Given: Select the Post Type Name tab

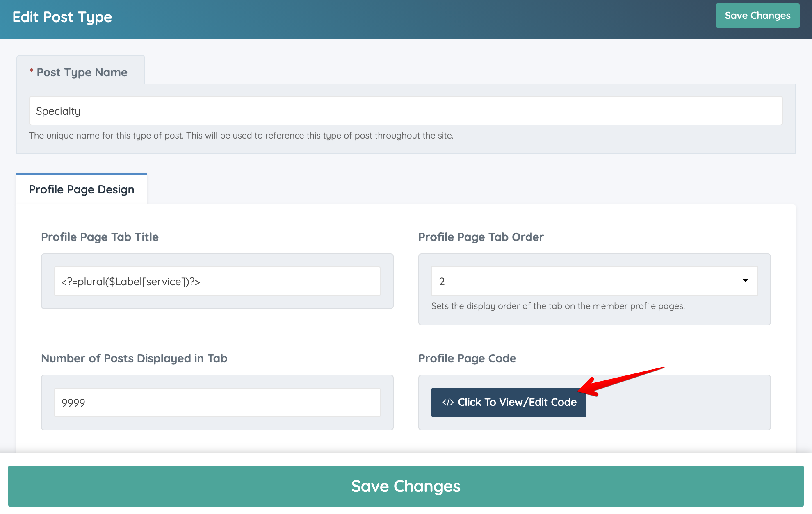Looking at the screenshot, I should [x=81, y=72].
